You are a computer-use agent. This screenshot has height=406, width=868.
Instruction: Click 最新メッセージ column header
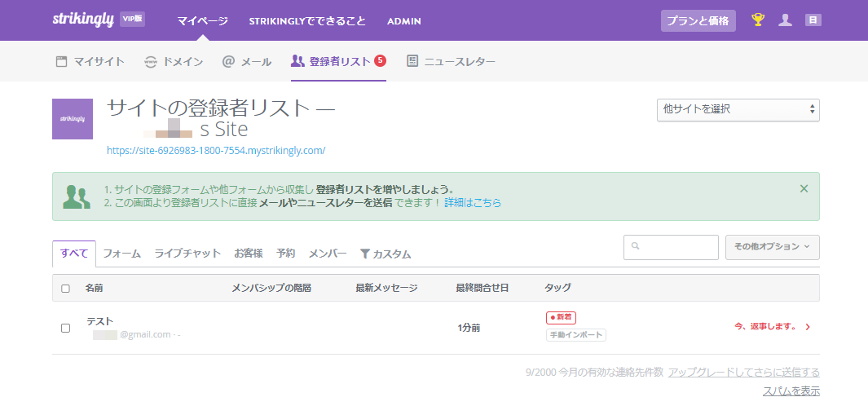click(x=386, y=288)
